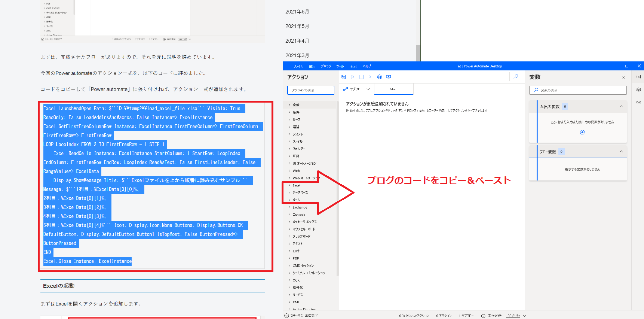
Task: Click the Excelの起動 blog heading
Action: click(59, 286)
